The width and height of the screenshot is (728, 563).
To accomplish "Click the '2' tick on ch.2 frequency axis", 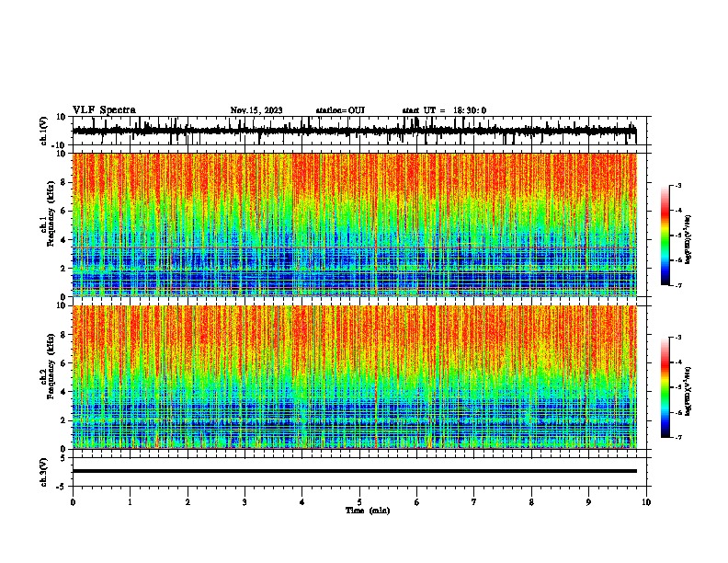I will point(63,420).
